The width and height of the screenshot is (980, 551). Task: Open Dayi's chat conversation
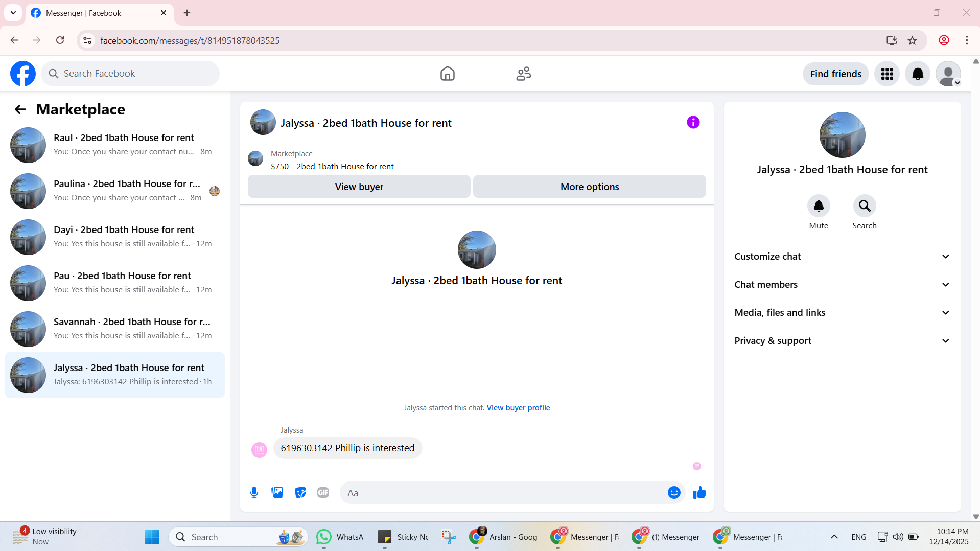(x=115, y=237)
